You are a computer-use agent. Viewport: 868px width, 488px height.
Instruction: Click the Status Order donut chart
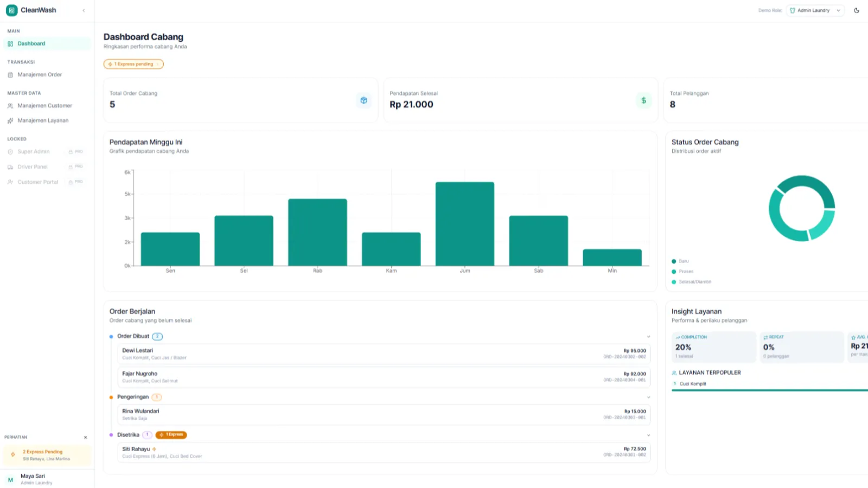tap(802, 208)
